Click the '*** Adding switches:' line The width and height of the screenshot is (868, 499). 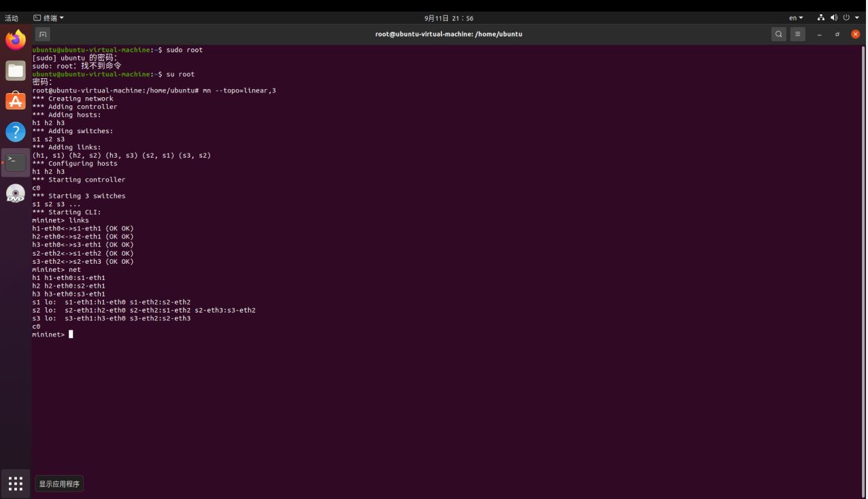coord(73,131)
